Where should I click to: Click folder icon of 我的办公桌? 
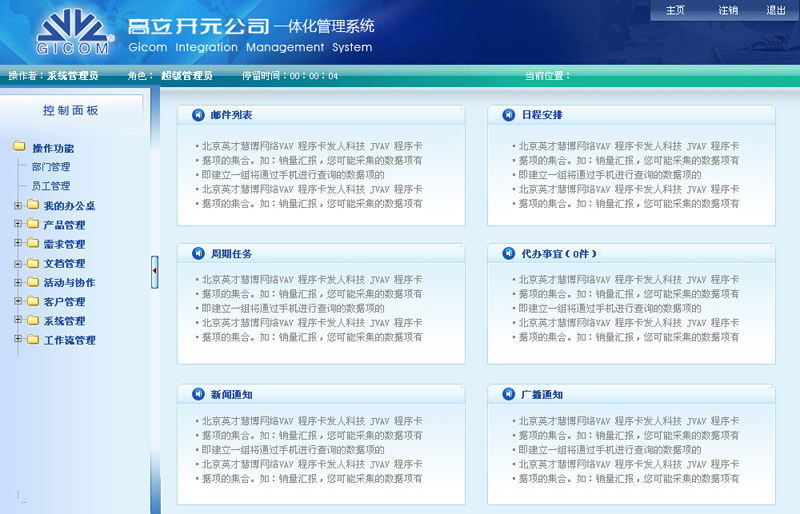point(33,205)
